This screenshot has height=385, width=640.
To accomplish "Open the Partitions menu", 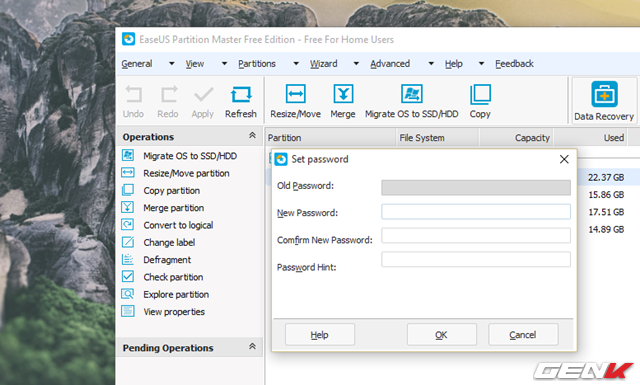I will 257,64.
